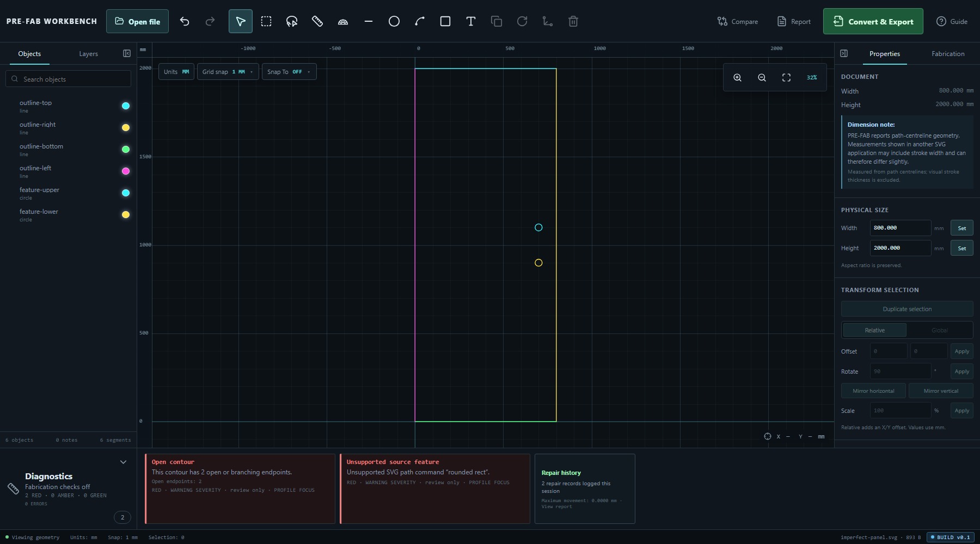The height and width of the screenshot is (544, 980).
Task: Open the Report button
Action: point(794,21)
